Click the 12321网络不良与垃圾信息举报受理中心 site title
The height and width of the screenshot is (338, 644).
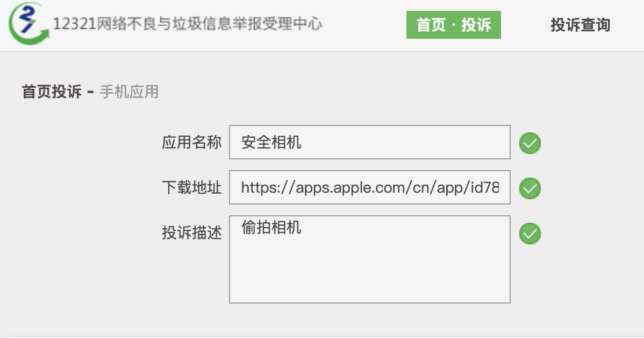[188, 24]
